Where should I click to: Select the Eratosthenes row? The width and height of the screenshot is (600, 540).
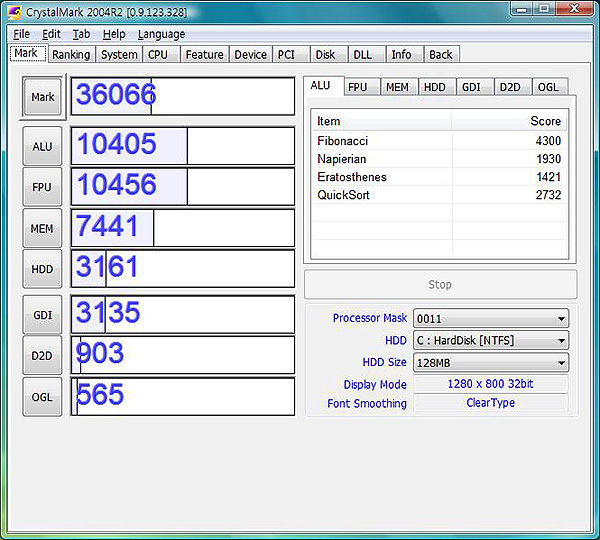pos(439,177)
